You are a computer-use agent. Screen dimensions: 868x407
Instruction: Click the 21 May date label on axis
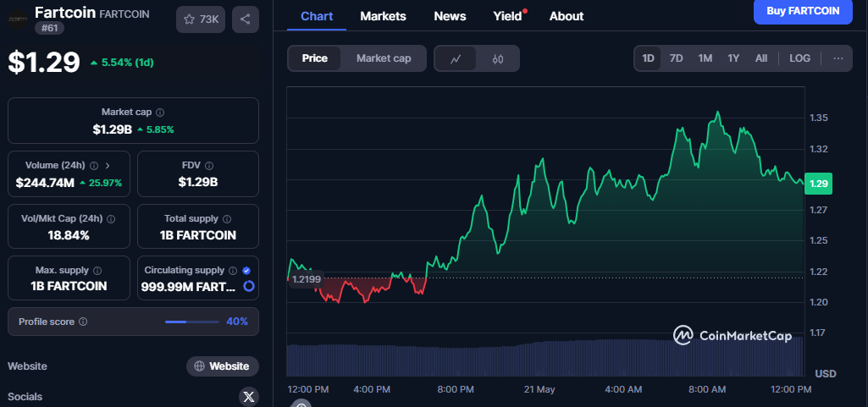click(x=539, y=389)
